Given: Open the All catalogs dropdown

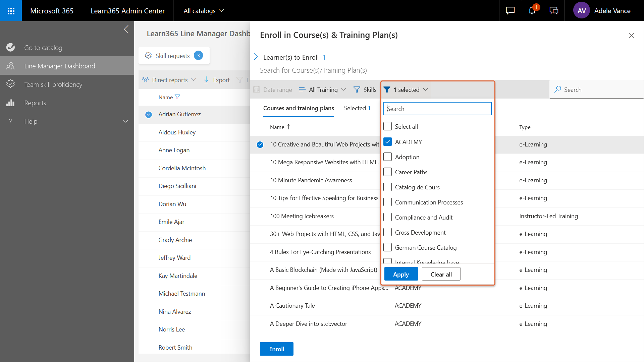Looking at the screenshot, I should 203,11.
